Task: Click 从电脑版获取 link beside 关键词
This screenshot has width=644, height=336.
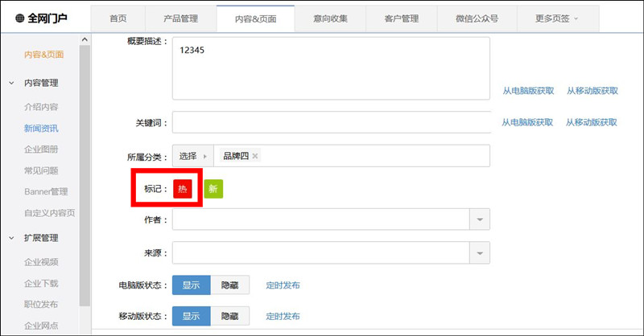Action: point(527,122)
